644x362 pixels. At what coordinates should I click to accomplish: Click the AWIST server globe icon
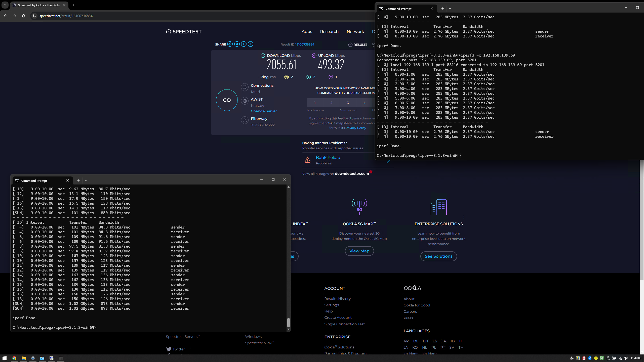245,101
